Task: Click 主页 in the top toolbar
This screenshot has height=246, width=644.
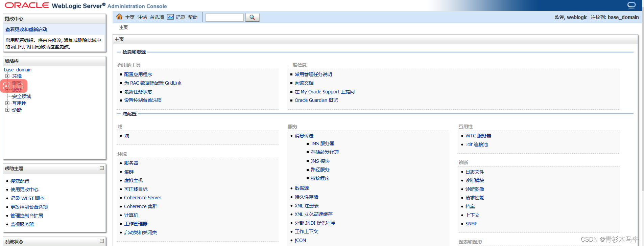Action: click(130, 17)
